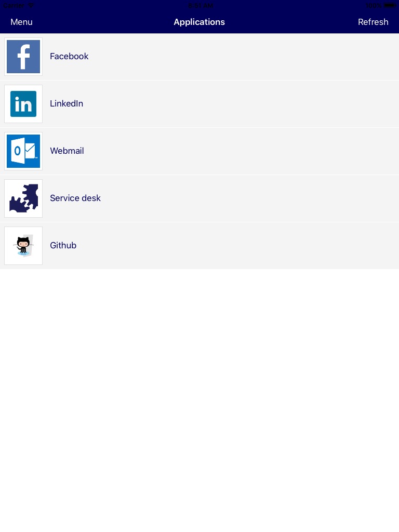Click the Service desk gears icon
This screenshot has width=399, height=532.
pos(23,198)
